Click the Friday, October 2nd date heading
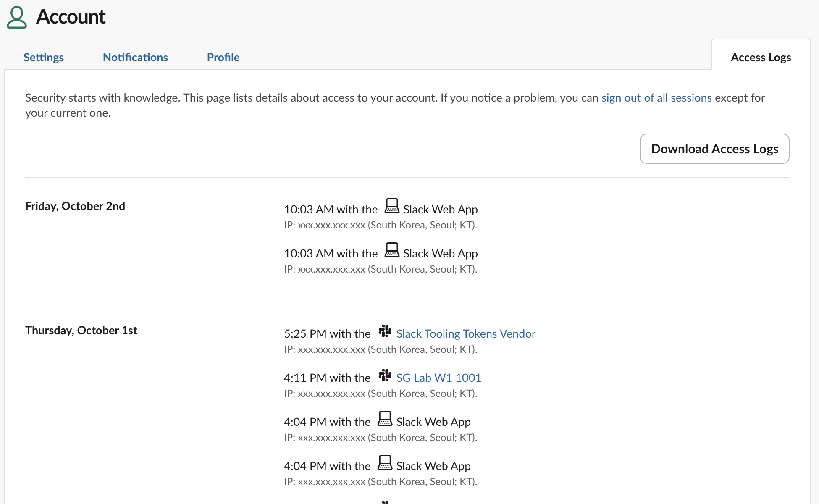The height and width of the screenshot is (504, 819). point(75,206)
